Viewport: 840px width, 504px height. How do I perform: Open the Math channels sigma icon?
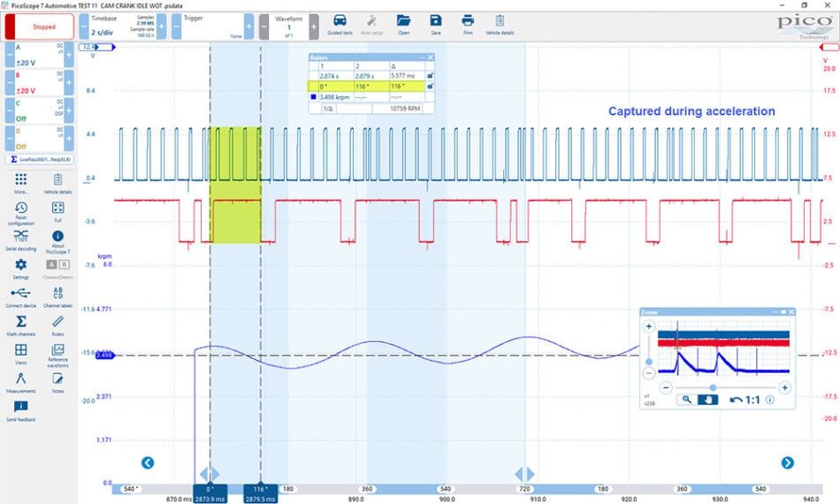(21, 325)
